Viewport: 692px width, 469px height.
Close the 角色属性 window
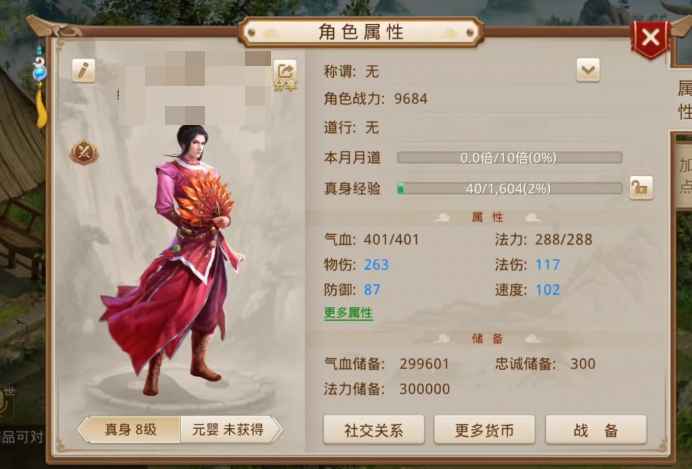651,38
